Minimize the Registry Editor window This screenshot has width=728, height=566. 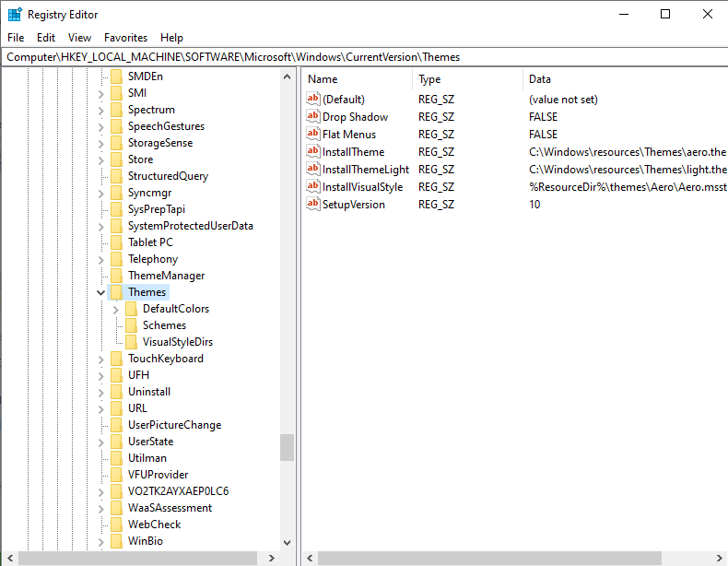[x=624, y=15]
